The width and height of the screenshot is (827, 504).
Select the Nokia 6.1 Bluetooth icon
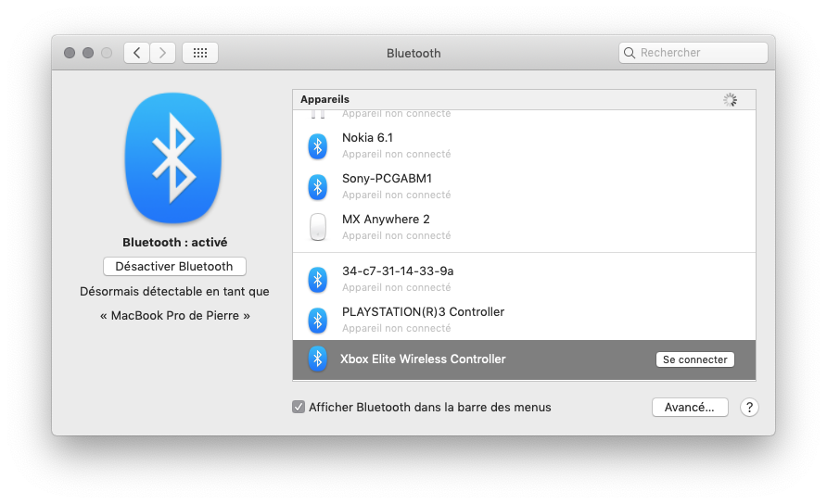pyautogui.click(x=317, y=146)
